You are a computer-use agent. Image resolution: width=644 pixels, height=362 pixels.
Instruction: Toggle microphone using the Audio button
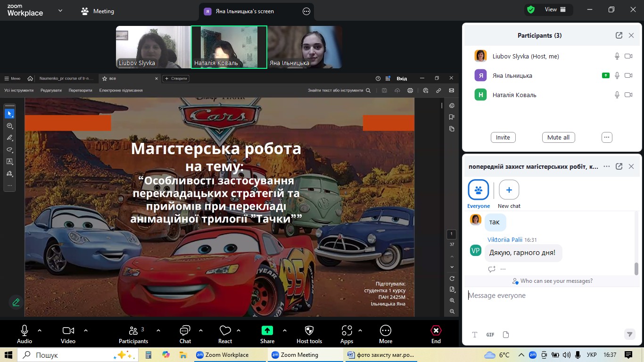click(x=25, y=334)
